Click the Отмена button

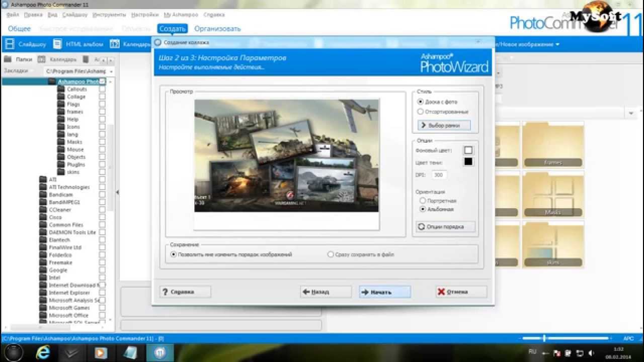(461, 292)
